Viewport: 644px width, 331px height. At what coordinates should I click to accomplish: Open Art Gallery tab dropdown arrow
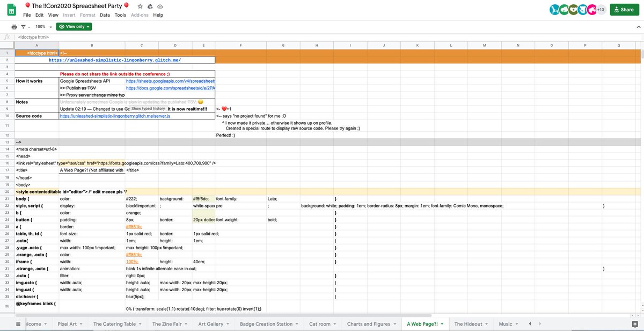[x=228, y=324]
